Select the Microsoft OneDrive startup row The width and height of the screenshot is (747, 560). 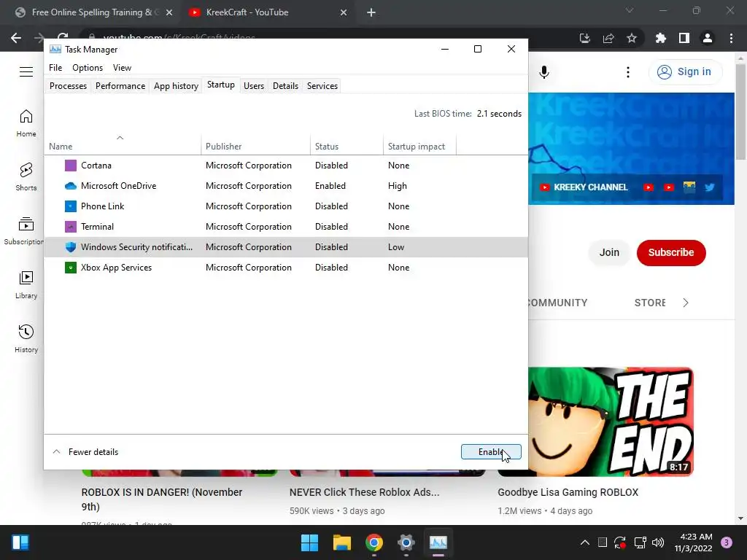click(286, 186)
